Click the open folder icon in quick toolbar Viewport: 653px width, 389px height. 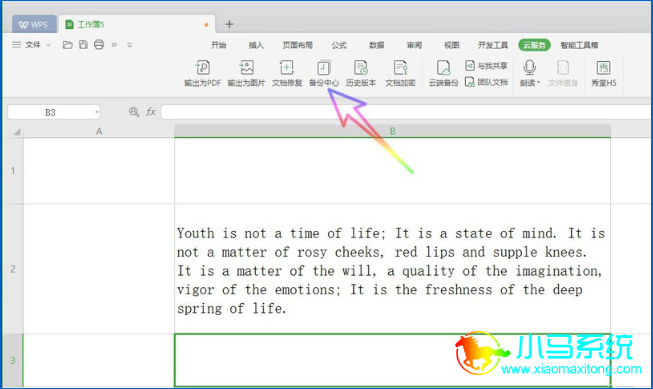[x=67, y=45]
